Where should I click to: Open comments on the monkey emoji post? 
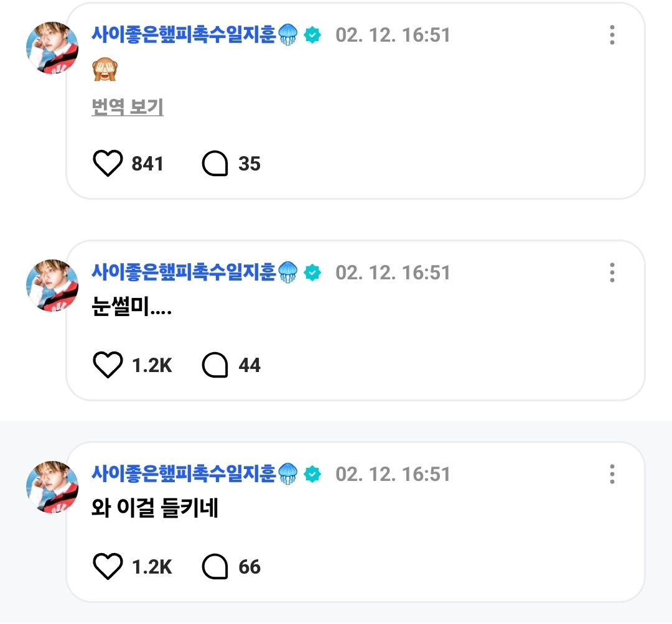[x=215, y=164]
